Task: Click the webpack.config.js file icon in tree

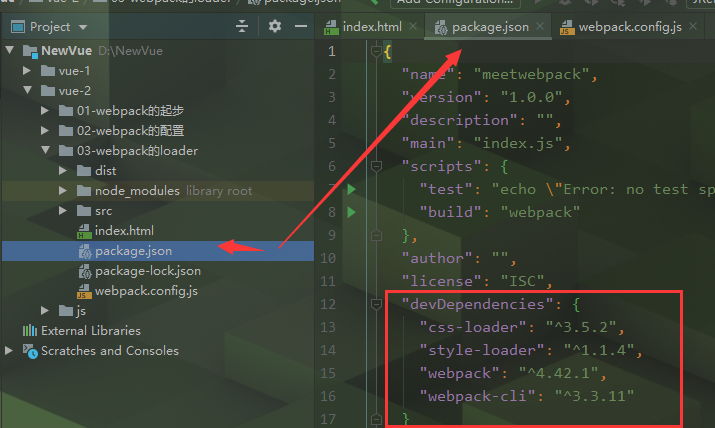Action: [x=84, y=291]
